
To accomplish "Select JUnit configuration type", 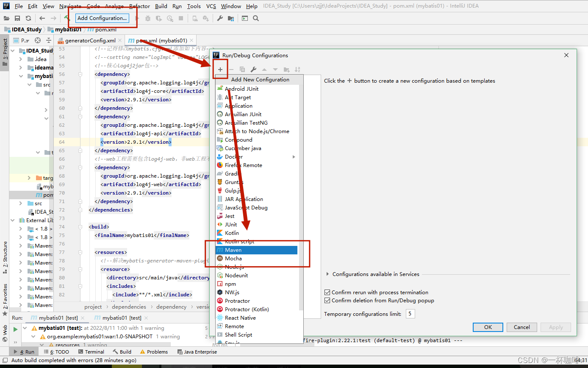I will [x=256, y=225].
